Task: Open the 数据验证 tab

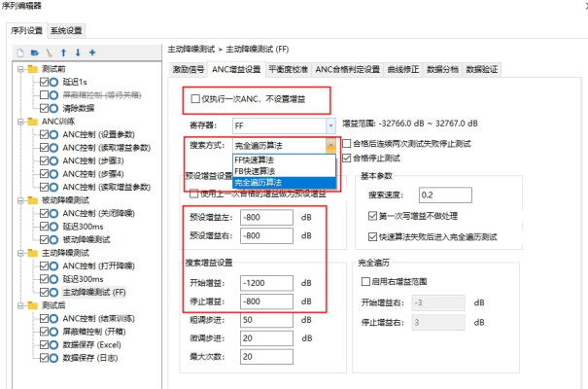Action: click(x=481, y=69)
